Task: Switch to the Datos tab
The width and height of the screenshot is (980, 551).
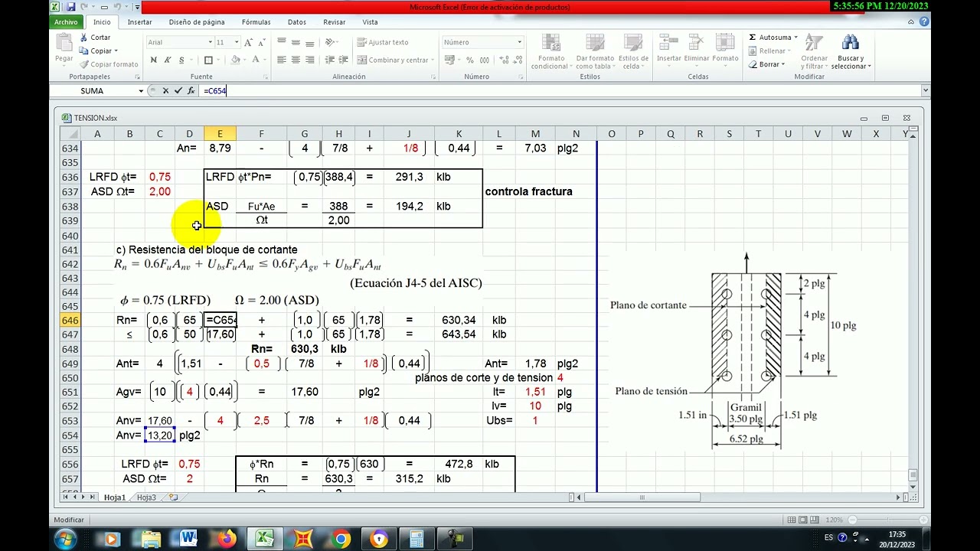Action: tap(296, 22)
